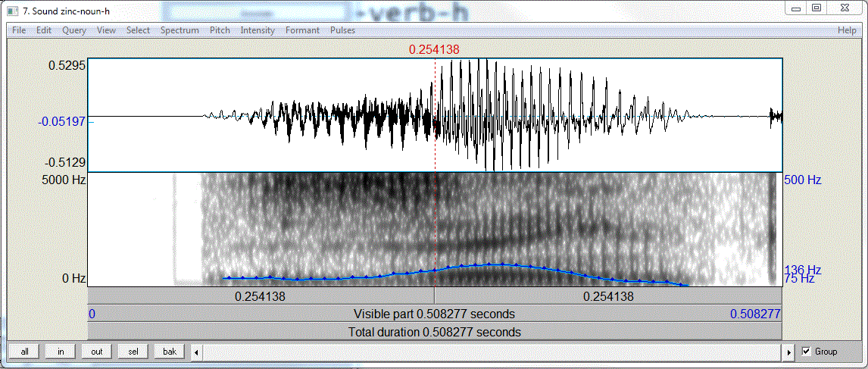Click the -0.05197 amplitude label
This screenshot has height=369, width=868.
61,120
